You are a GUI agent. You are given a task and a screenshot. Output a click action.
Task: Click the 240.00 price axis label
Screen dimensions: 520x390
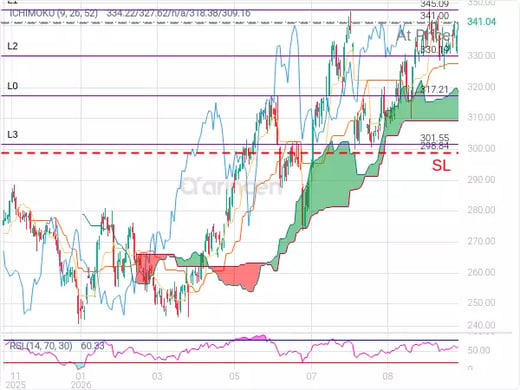(481, 325)
